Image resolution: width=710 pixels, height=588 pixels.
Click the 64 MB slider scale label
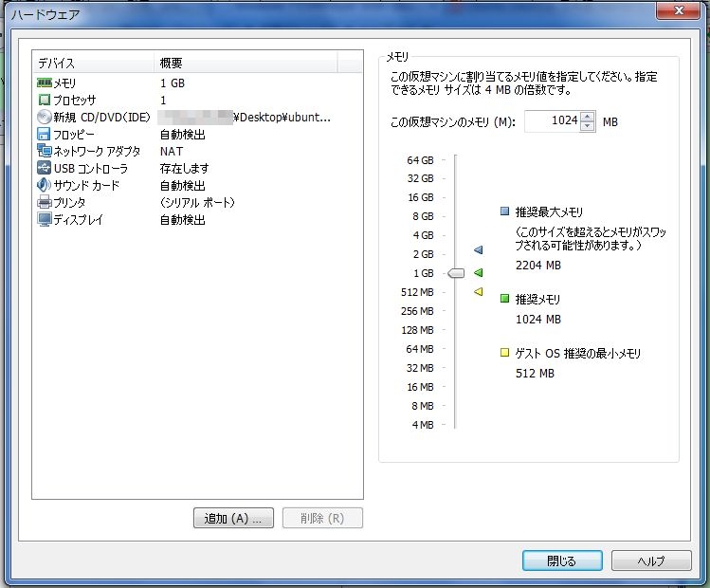click(420, 349)
